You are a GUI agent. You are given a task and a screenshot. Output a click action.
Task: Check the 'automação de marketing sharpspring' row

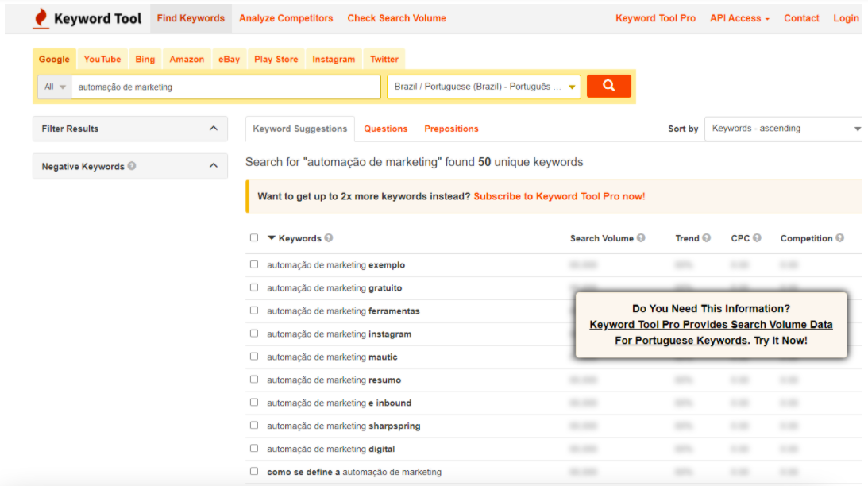click(254, 425)
